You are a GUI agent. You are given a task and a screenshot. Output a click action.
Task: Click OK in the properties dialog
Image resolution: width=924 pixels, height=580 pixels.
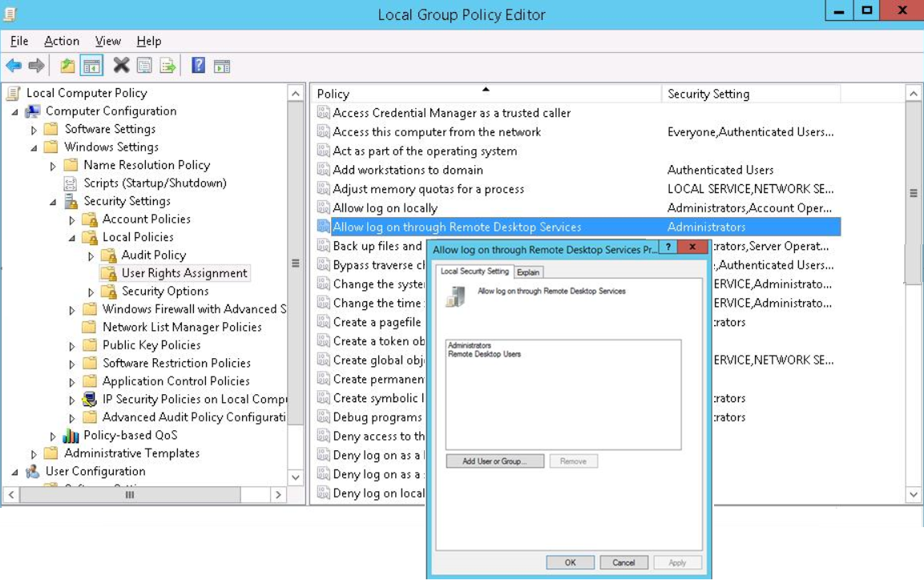pyautogui.click(x=570, y=562)
